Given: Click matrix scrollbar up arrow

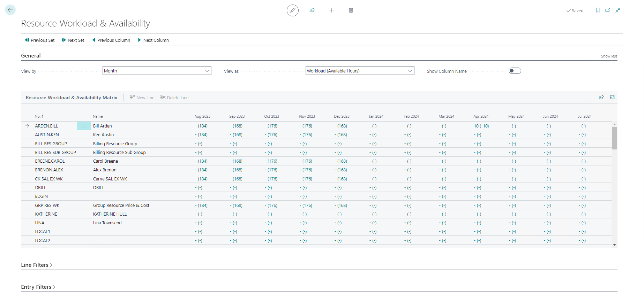Looking at the screenshot, I should pyautogui.click(x=614, y=124).
